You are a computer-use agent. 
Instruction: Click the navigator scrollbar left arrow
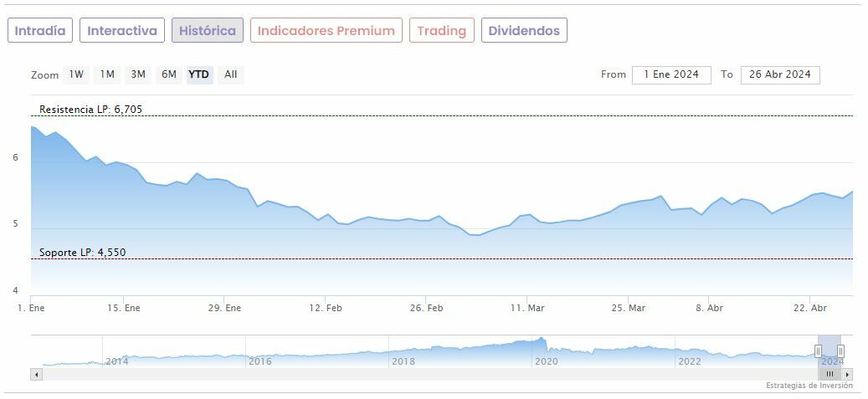[x=36, y=374]
